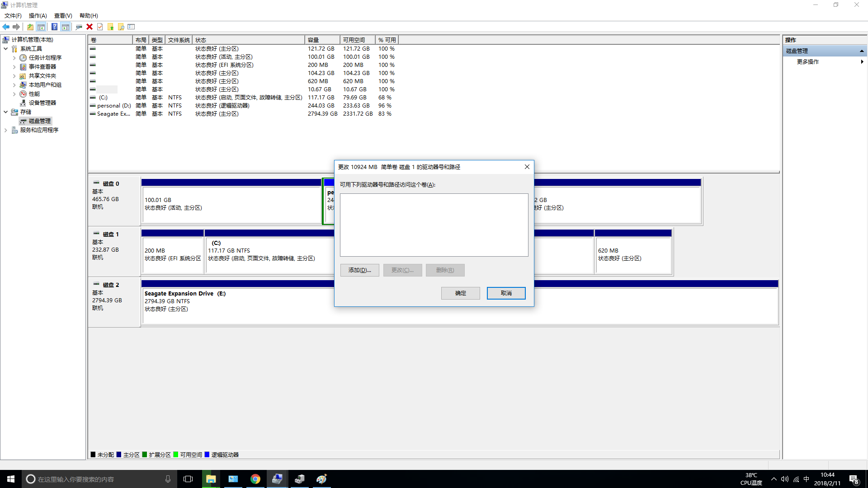Click the Help question mark toolbar icon

pyautogui.click(x=54, y=27)
